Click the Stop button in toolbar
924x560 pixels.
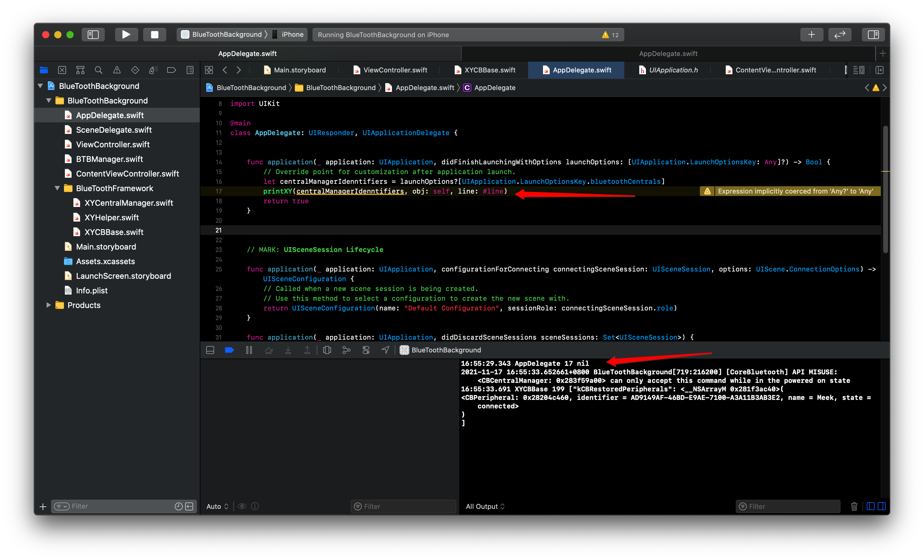154,34
